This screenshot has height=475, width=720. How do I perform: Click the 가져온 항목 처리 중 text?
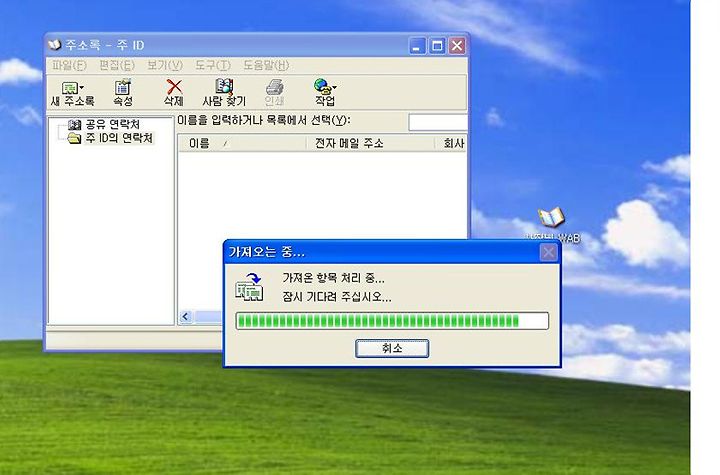tap(333, 278)
